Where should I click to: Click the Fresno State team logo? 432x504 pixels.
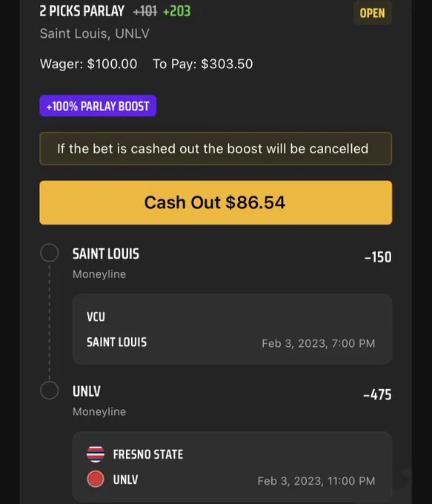[x=96, y=454]
